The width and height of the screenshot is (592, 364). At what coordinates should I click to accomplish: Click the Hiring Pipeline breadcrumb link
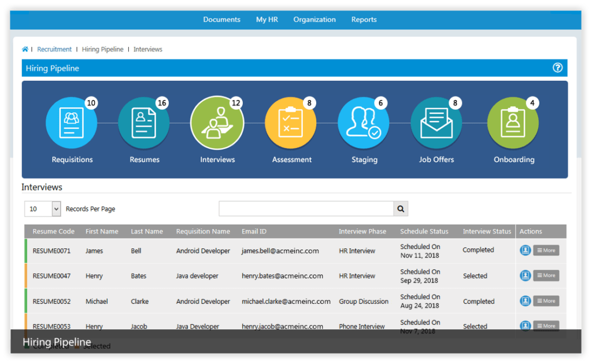(102, 49)
